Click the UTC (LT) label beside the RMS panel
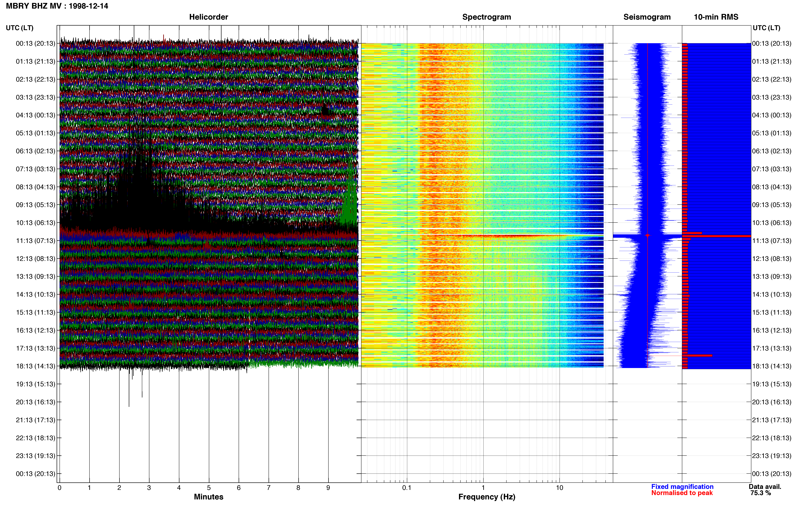The width and height of the screenshot is (812, 508). tap(767, 28)
